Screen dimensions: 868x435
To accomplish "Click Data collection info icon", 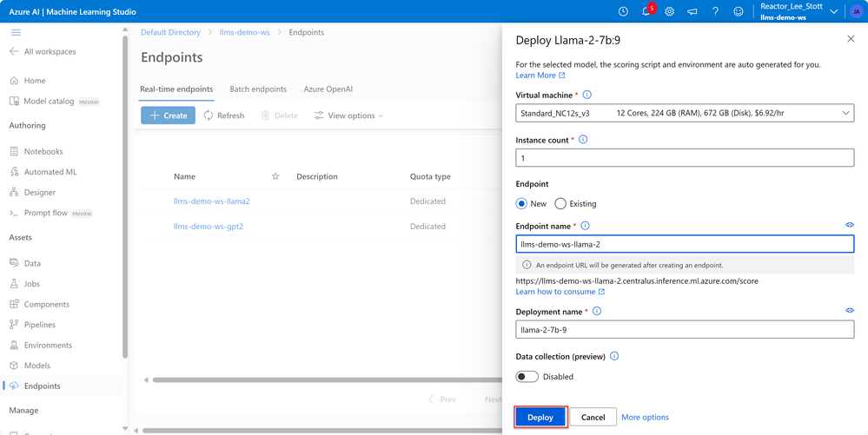I will [614, 356].
